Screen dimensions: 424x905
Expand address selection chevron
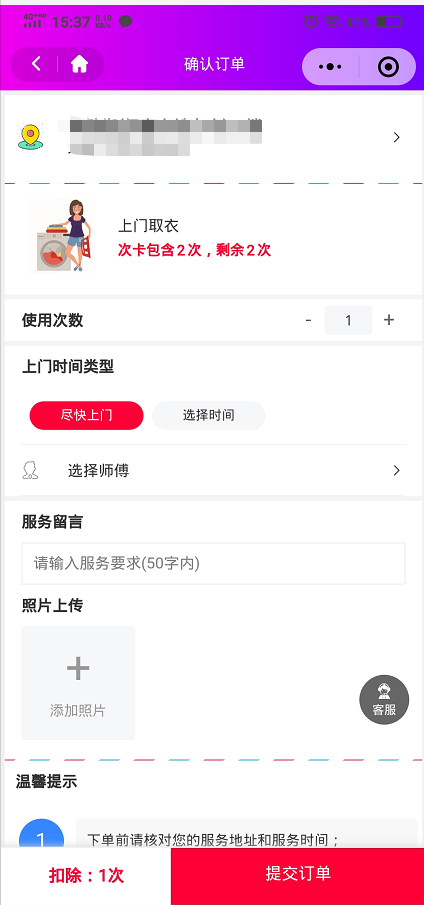pyautogui.click(x=396, y=137)
